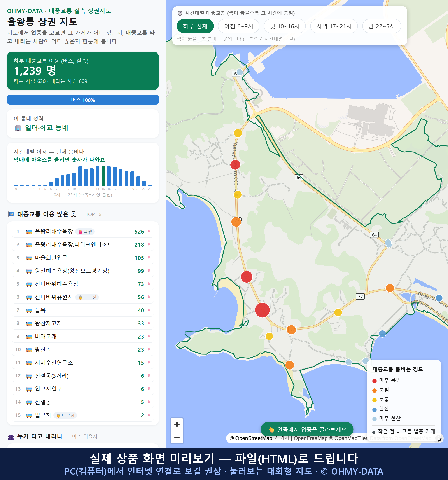Select the 왕산해수욕장(왕산요트경기장) row
Screen dimensions: 448x480
[x=83, y=271]
